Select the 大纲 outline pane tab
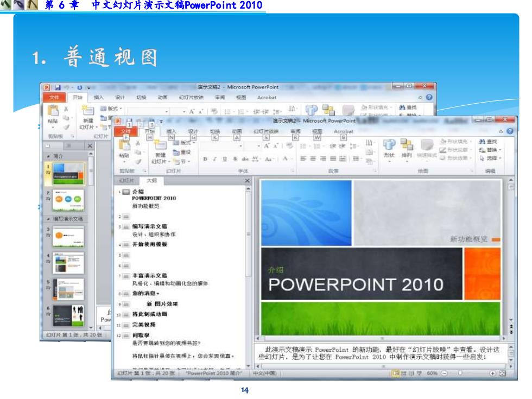 (x=151, y=180)
